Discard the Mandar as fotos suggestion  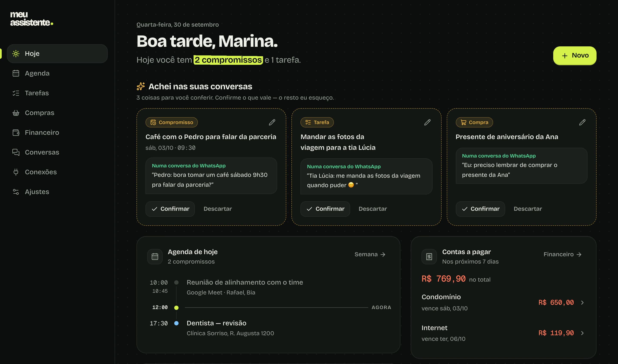(x=373, y=209)
